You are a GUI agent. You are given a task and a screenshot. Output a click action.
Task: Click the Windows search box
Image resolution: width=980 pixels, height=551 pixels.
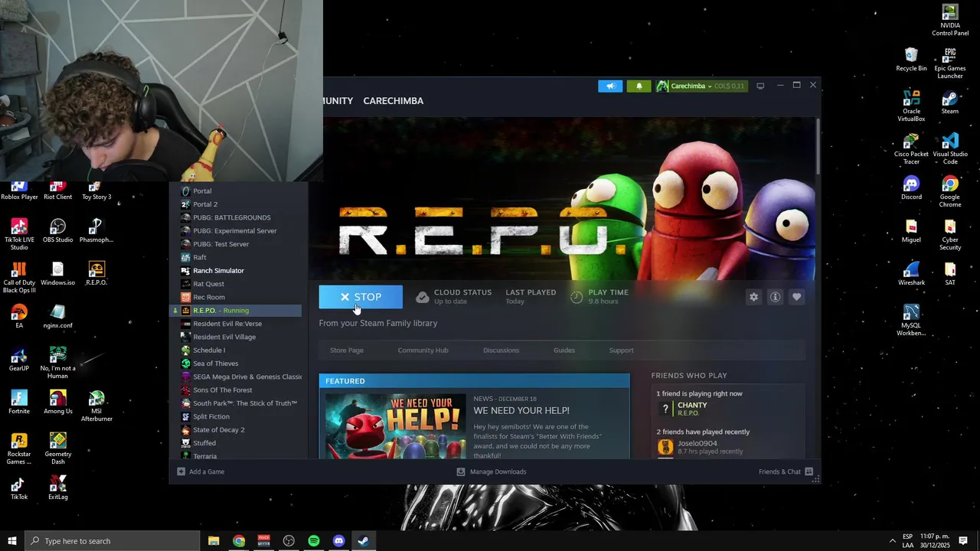113,541
